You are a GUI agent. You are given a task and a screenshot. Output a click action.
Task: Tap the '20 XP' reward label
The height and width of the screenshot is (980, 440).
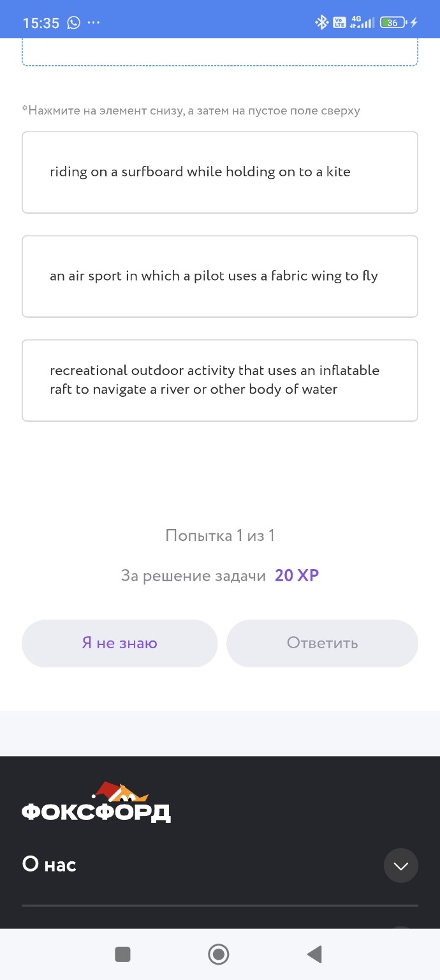tap(297, 575)
